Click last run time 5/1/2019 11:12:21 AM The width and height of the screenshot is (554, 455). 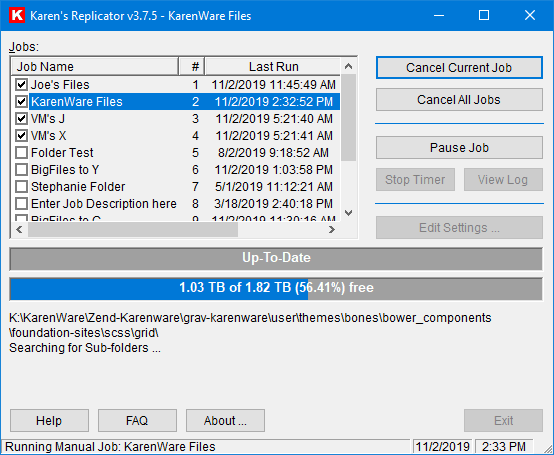(x=273, y=187)
